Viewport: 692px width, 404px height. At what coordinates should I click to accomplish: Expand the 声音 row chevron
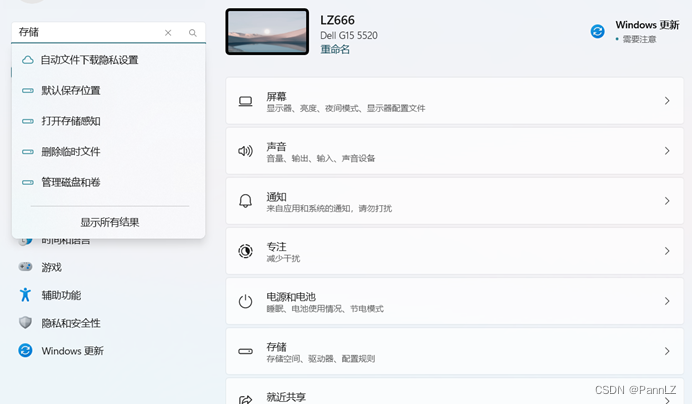pyautogui.click(x=667, y=151)
